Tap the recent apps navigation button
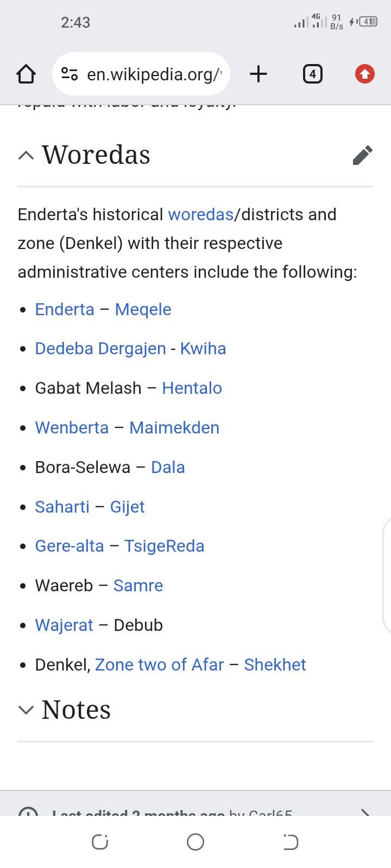Screen dimensions: 391x868 tap(100, 842)
